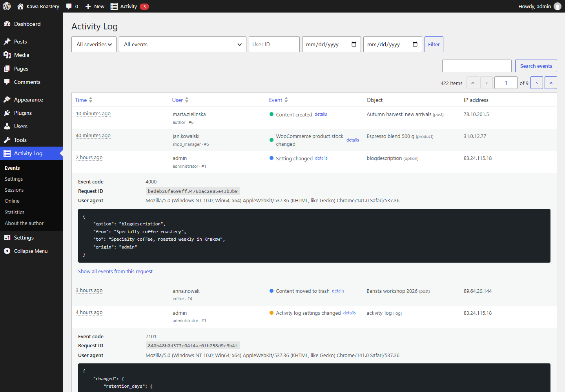Click the Collapse Menu arrow icon

[x=7, y=251]
